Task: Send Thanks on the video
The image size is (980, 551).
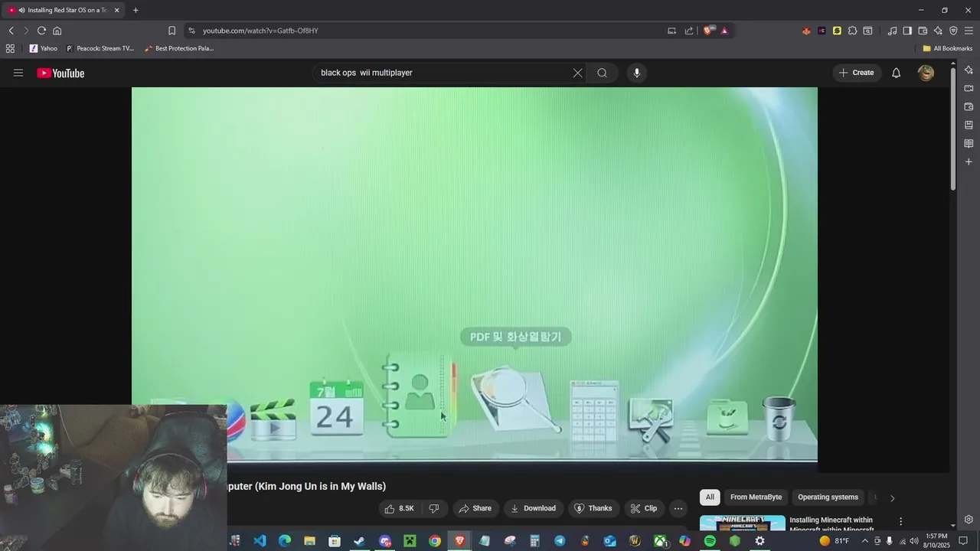Action: coord(593,508)
